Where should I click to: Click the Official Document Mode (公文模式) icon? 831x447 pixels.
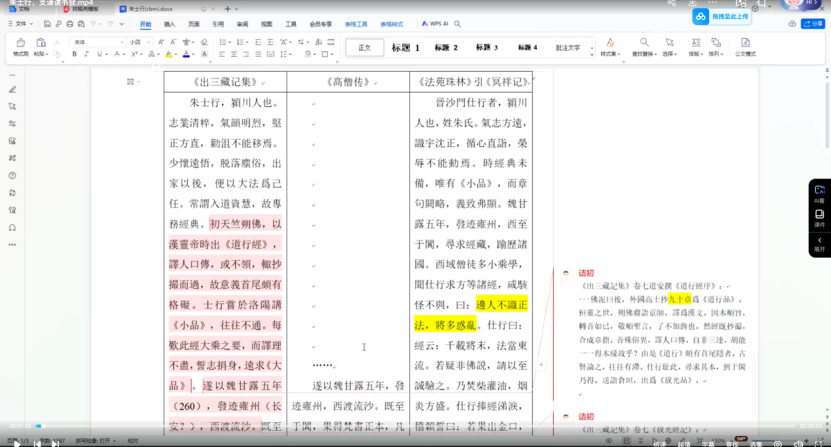(x=745, y=42)
